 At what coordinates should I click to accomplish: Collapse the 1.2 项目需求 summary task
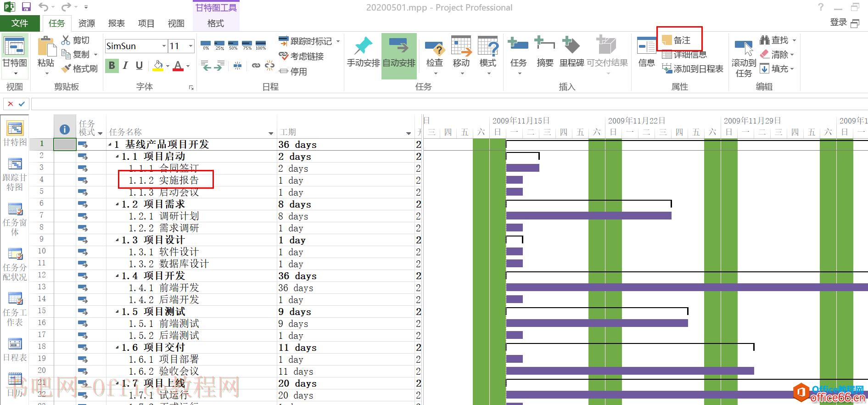[117, 205]
